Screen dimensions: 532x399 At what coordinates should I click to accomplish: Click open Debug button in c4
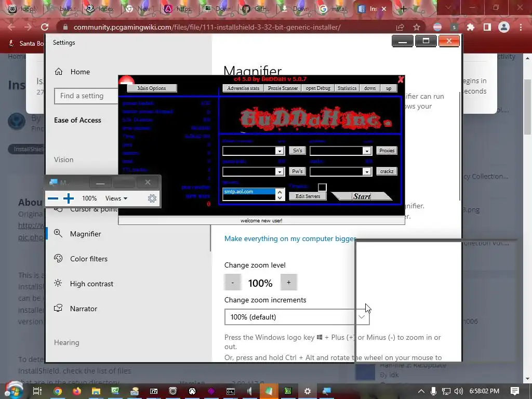pos(318,88)
